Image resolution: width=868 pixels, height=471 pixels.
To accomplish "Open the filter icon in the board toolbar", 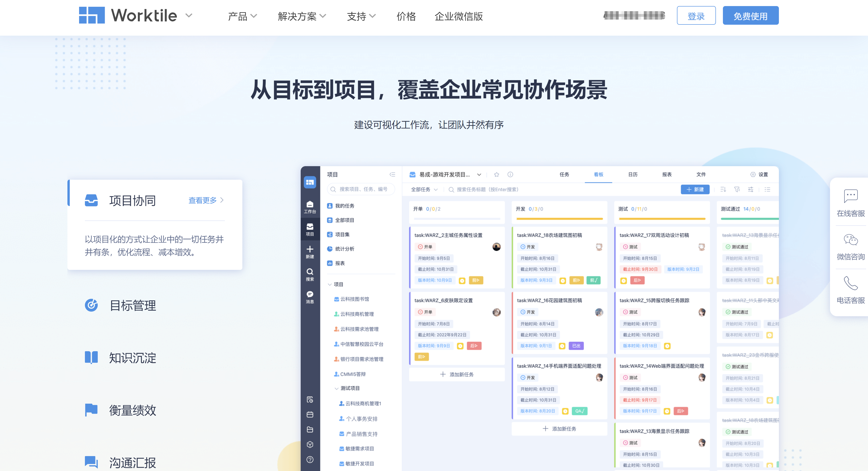I will (737, 189).
